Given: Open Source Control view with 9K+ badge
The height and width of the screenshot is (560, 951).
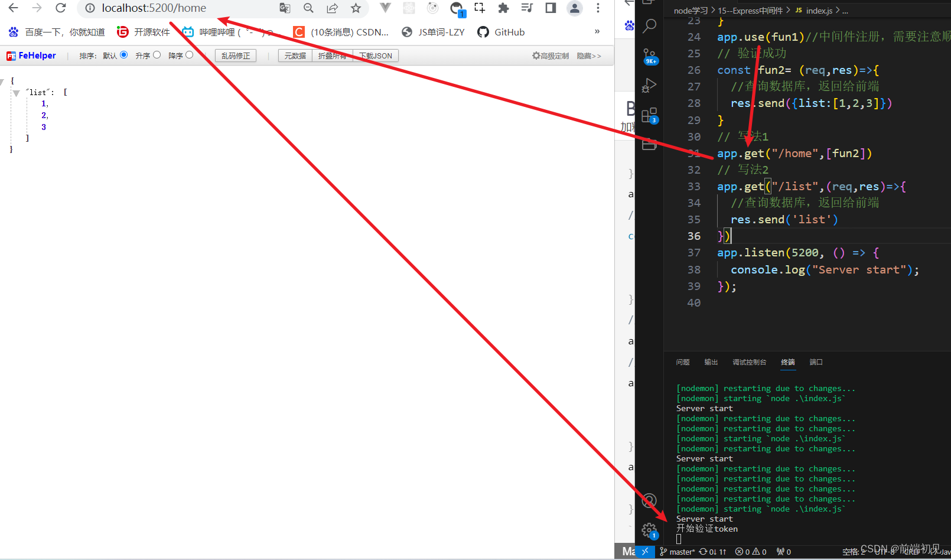Looking at the screenshot, I should point(650,56).
